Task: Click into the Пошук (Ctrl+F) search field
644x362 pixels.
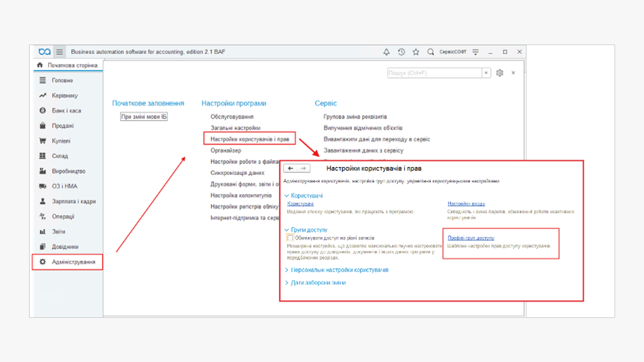Action: (434, 73)
